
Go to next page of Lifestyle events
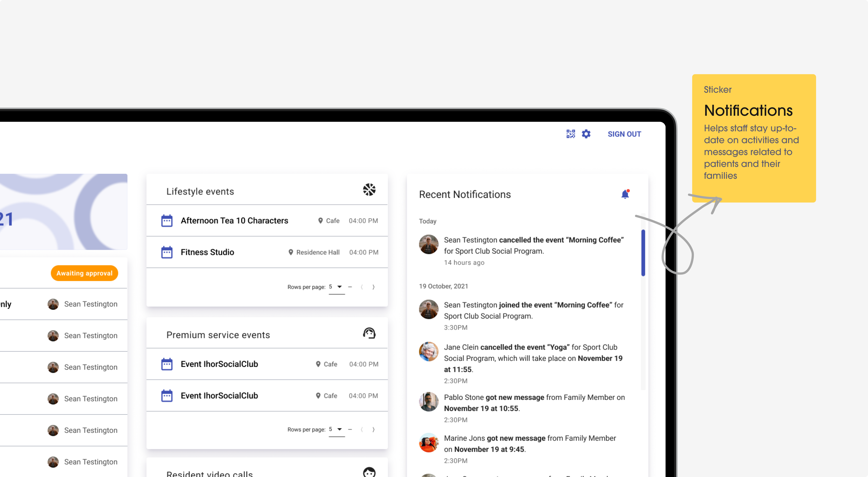tap(373, 287)
